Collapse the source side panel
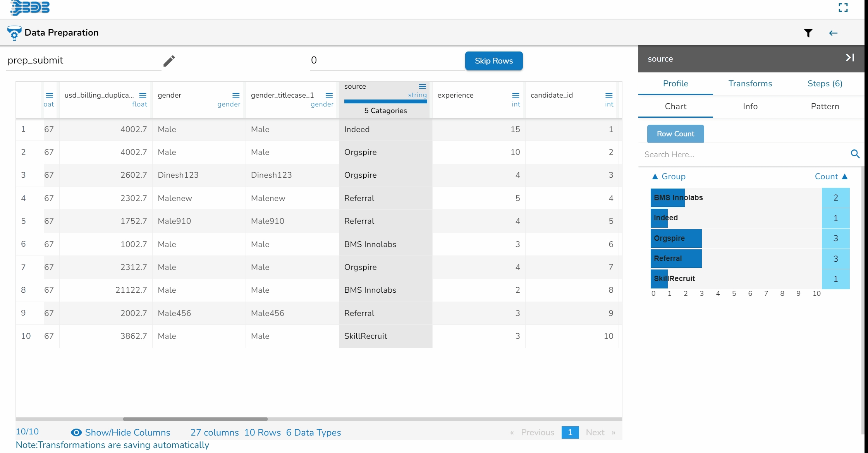Image resolution: width=868 pixels, height=453 pixels. (x=850, y=58)
